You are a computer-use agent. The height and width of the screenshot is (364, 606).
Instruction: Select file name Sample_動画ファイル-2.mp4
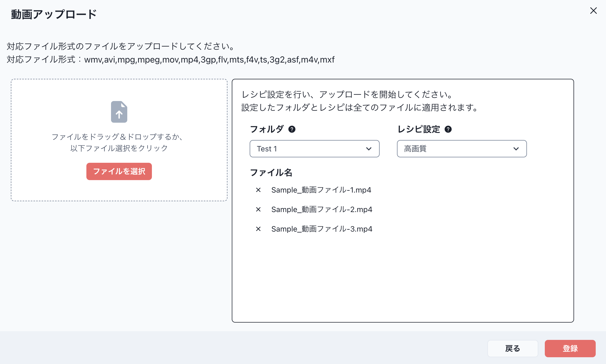[322, 209]
